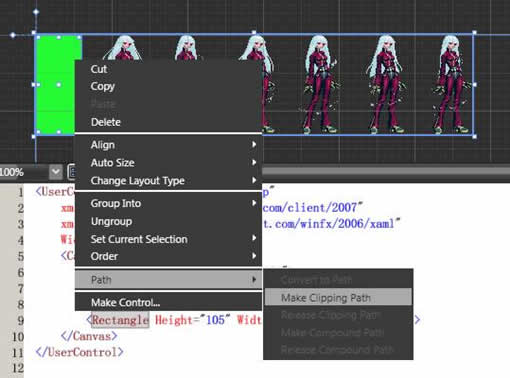510x378 pixels.
Task: Click the top-right resize handle of the selection
Action: (474, 33)
